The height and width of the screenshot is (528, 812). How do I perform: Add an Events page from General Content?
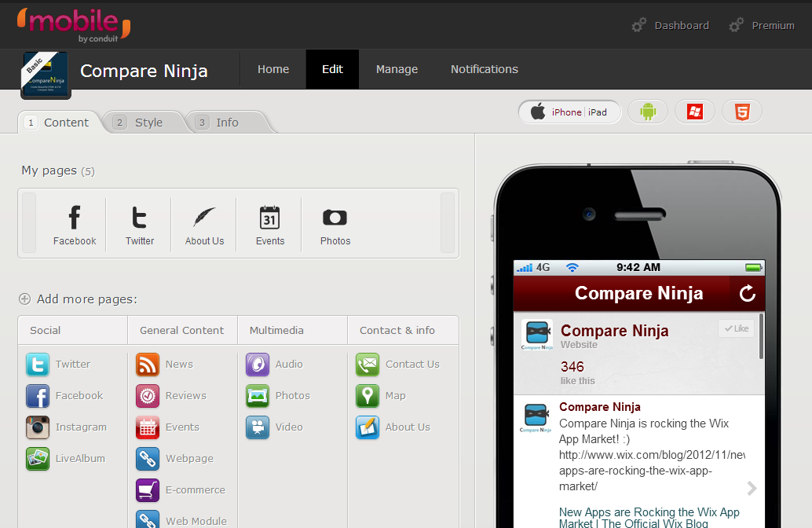click(167, 427)
